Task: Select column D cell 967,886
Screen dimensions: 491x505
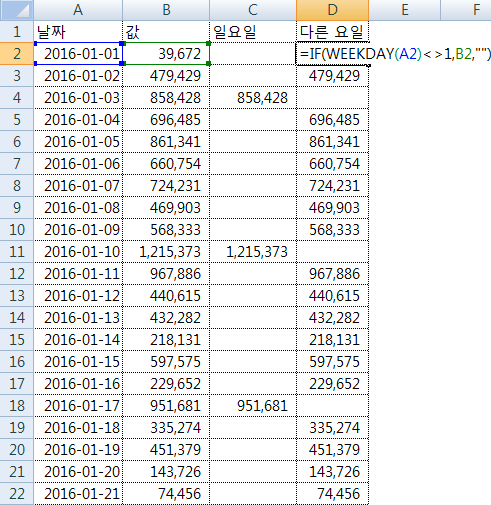Action: [x=332, y=274]
